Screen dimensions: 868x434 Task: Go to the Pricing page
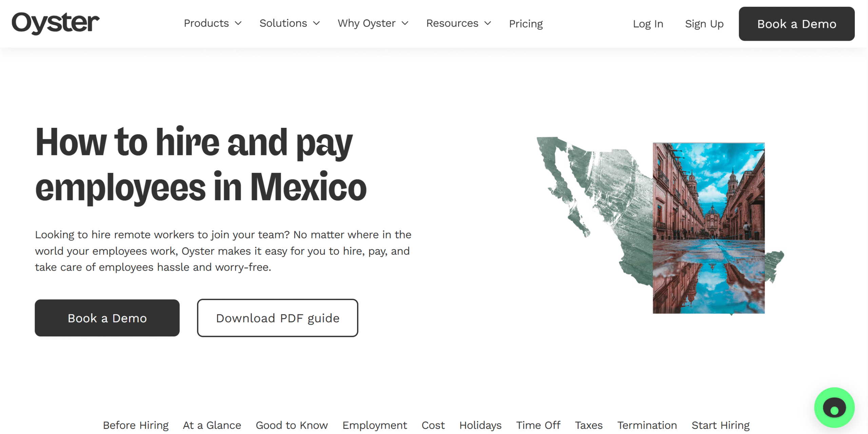tap(526, 24)
